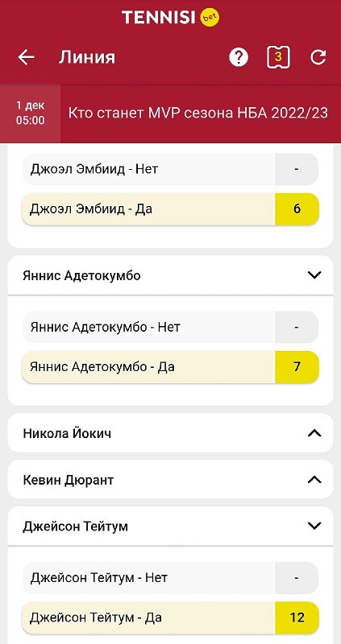Viewport: 341px width, 644px height.
Task: Expand the Кевин Дюрант section chevron
Action: click(x=314, y=479)
